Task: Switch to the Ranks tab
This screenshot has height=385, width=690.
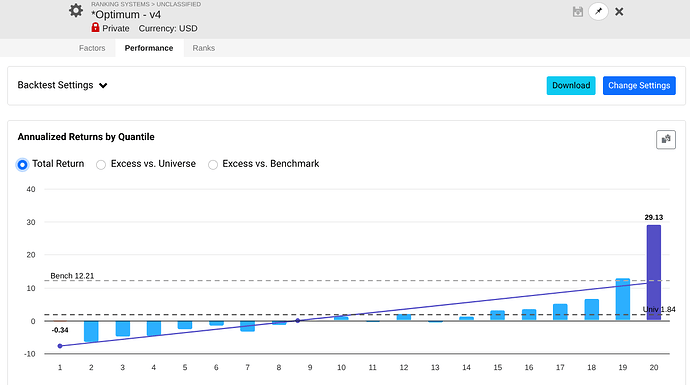Action: tap(204, 48)
